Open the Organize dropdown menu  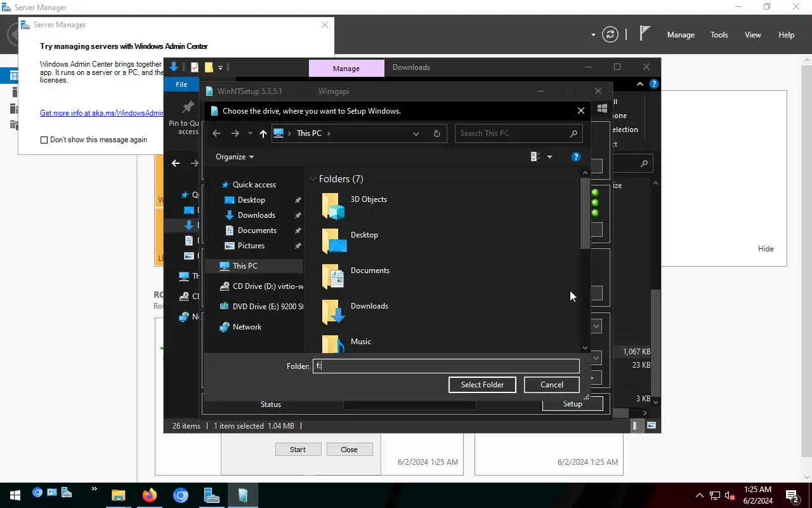click(234, 157)
